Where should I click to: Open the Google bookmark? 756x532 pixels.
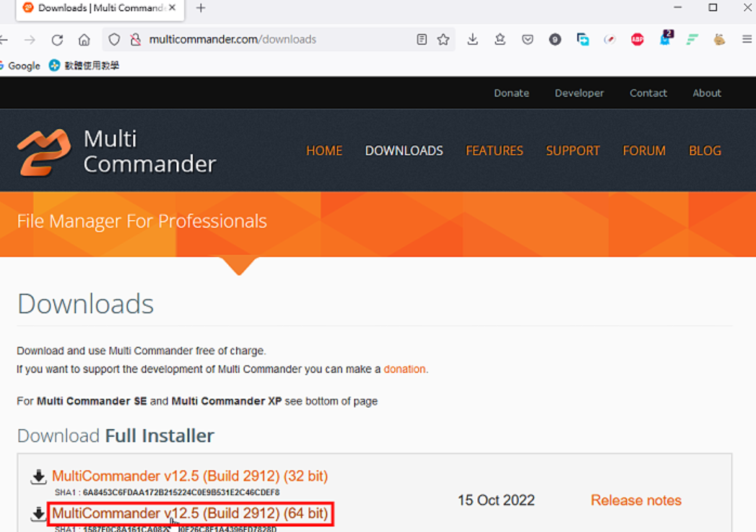[19, 66]
